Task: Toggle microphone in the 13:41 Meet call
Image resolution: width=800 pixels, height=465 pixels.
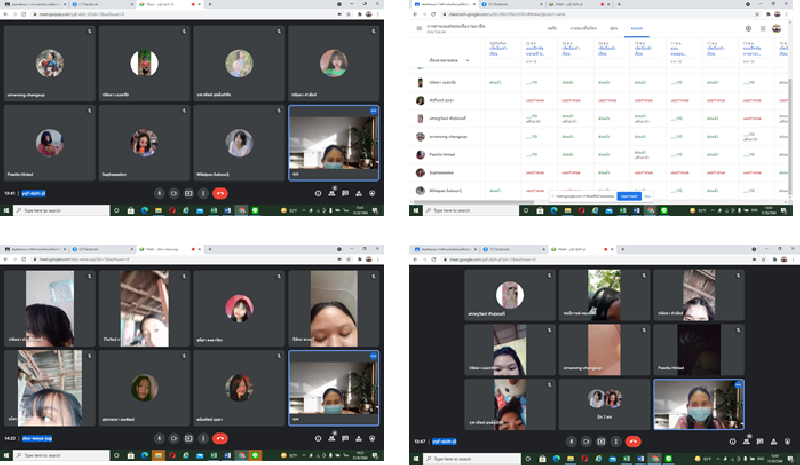Action: (159, 193)
